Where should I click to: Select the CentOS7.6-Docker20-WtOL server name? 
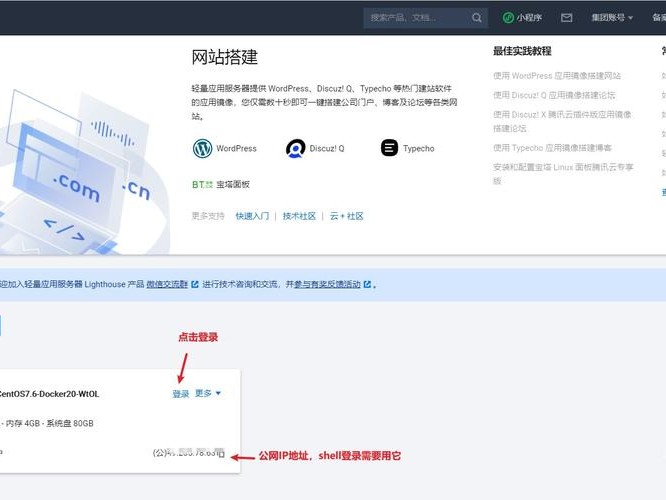point(49,394)
